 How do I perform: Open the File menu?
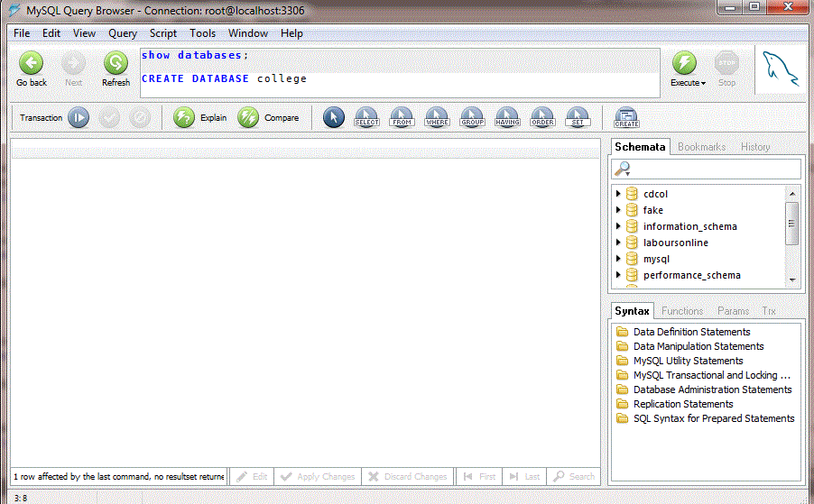[22, 33]
